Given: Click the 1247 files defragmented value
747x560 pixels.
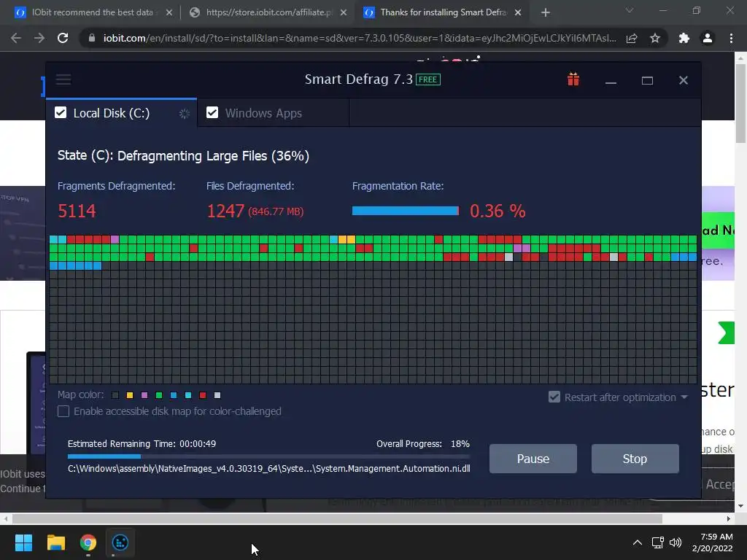Looking at the screenshot, I should coord(225,211).
